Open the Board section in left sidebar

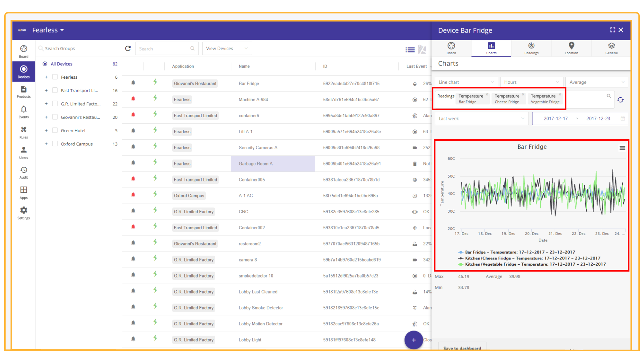pos(24,51)
